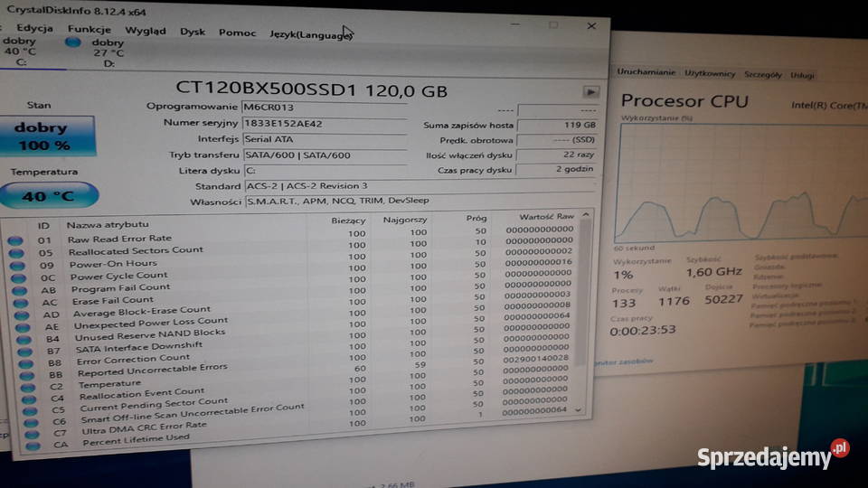Select the Unexpected Power Loss Count attribute name
Image resolution: width=868 pixels, height=488 pixels.
151,323
